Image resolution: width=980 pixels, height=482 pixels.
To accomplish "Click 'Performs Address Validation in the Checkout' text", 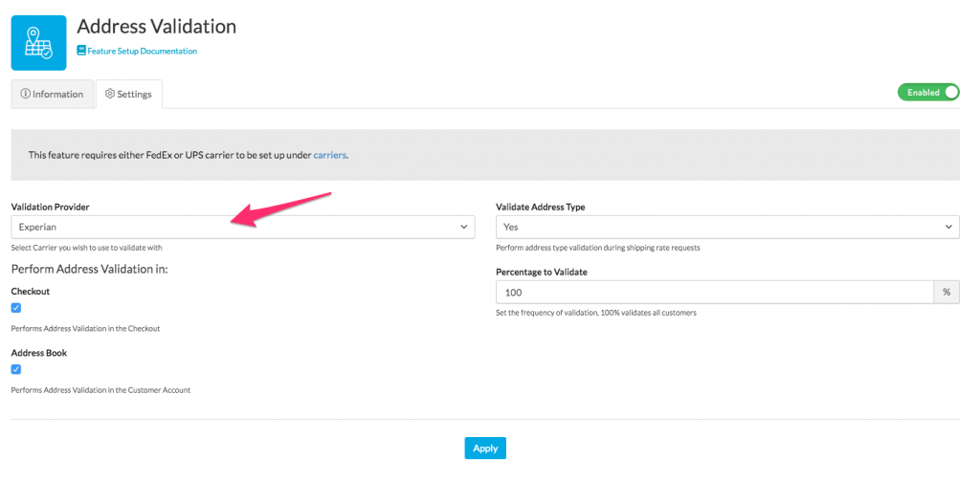I will [x=85, y=328].
